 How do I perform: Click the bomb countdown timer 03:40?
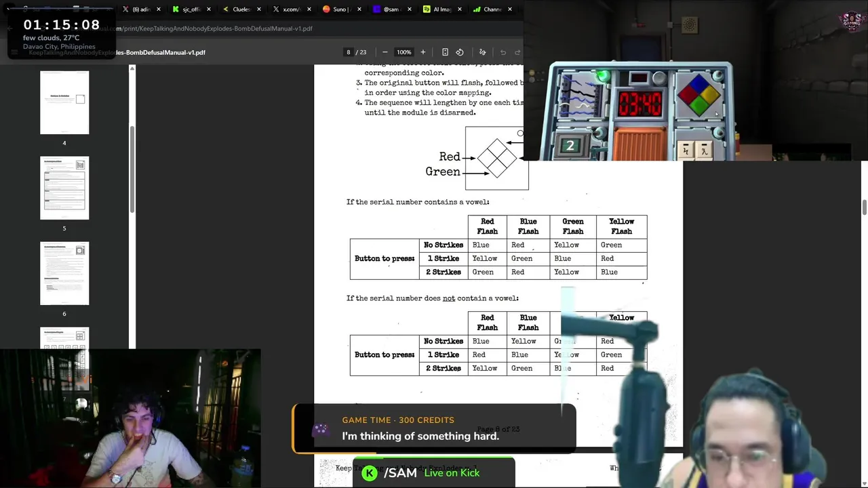click(639, 104)
